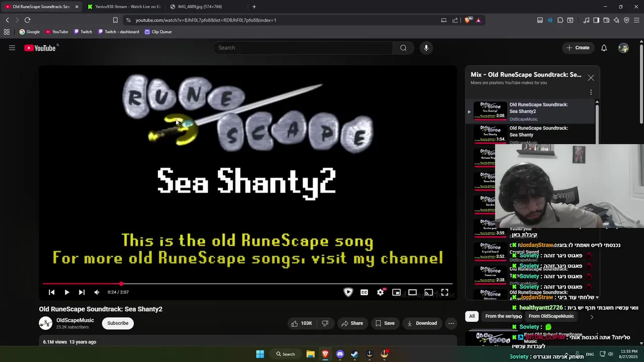
Task: Open more actions ellipsis below video
Action: coord(451,323)
